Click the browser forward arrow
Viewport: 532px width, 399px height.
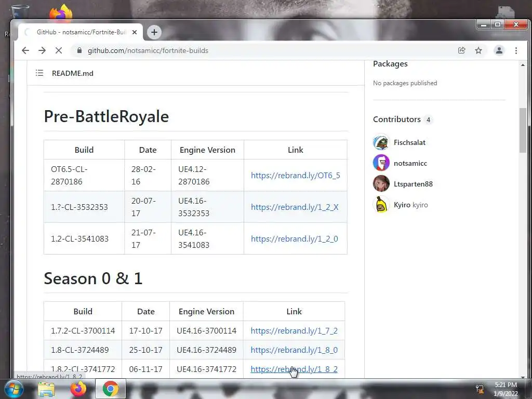coord(42,50)
